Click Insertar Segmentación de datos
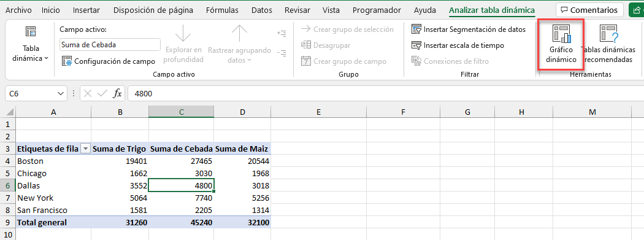 [x=469, y=29]
